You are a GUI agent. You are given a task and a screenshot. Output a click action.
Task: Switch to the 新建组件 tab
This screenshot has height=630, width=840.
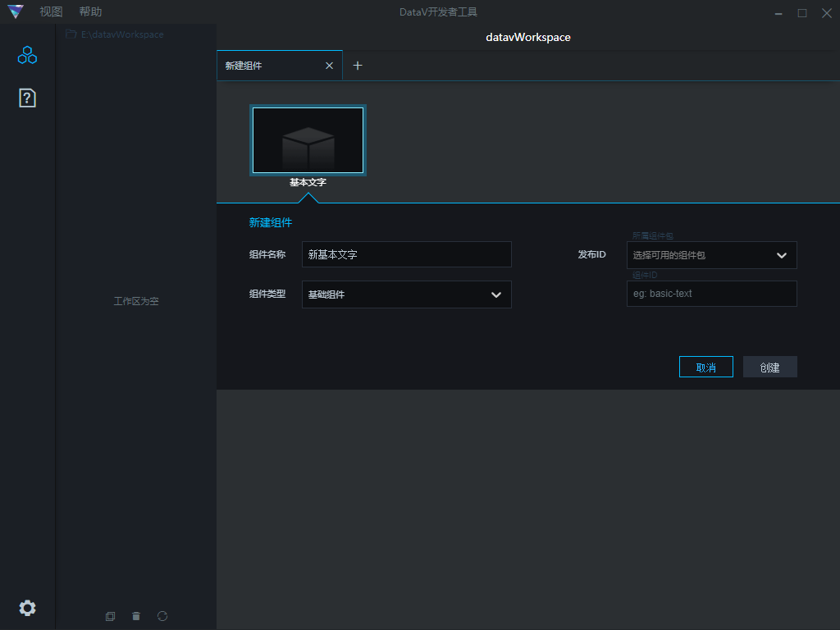click(x=280, y=66)
